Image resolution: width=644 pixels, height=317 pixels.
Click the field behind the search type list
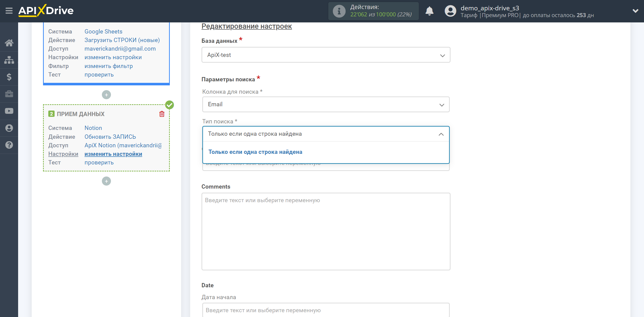coord(326,167)
